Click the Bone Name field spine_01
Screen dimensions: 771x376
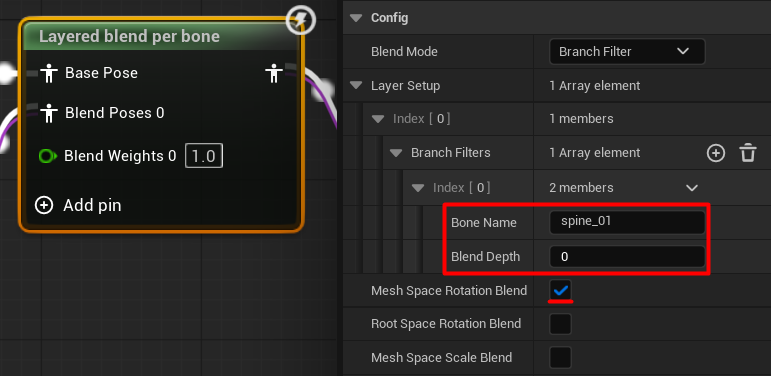(x=627, y=222)
